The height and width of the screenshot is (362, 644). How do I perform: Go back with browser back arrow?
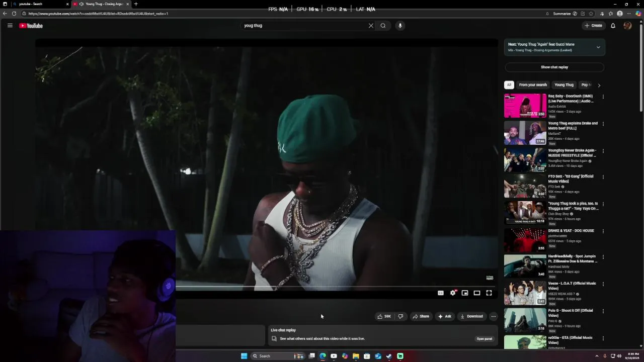coord(5,14)
